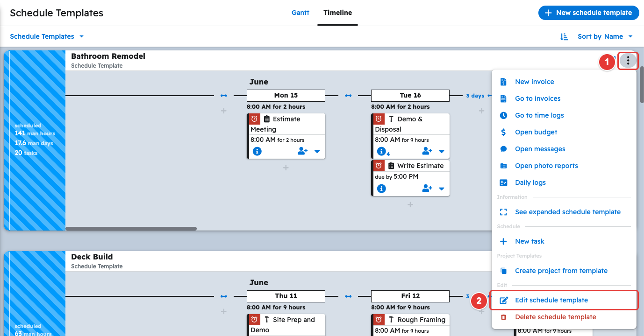Click the Bathroom Remodel horizontal scrollbar
The image size is (644, 336).
tap(131, 229)
